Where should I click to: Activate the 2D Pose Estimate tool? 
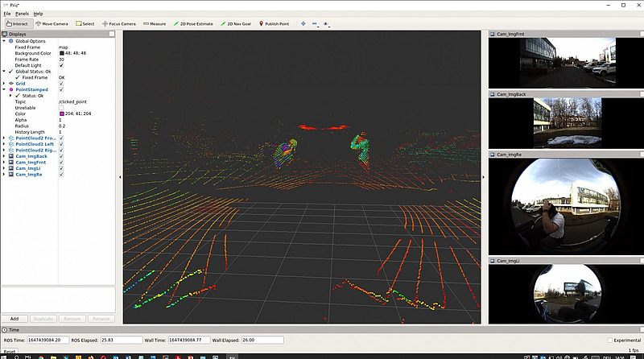click(x=193, y=24)
